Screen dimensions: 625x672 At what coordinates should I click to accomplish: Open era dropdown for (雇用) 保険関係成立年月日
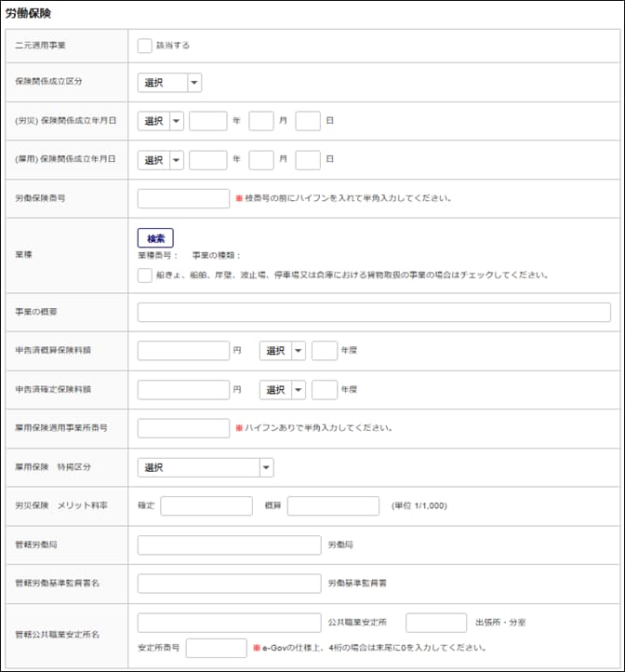coord(160,159)
